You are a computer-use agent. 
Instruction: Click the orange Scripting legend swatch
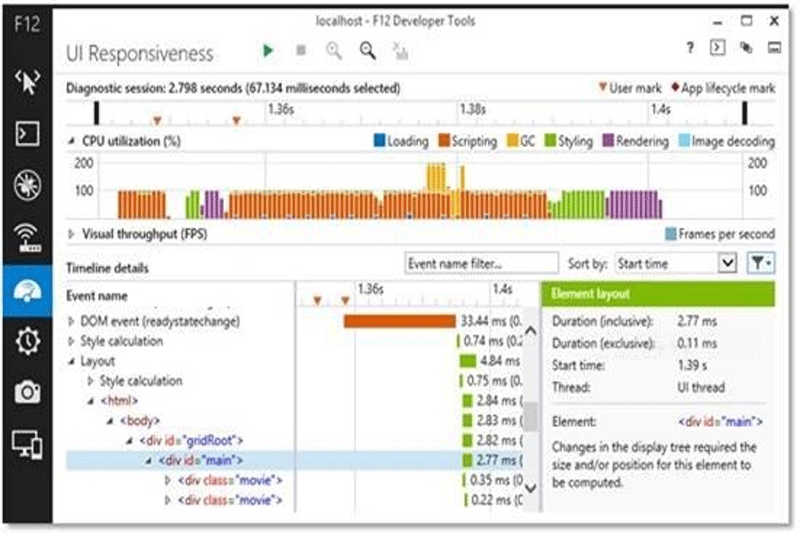pos(444,142)
